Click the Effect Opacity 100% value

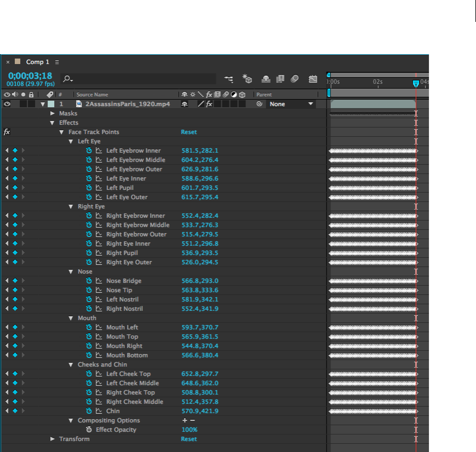pos(190,430)
